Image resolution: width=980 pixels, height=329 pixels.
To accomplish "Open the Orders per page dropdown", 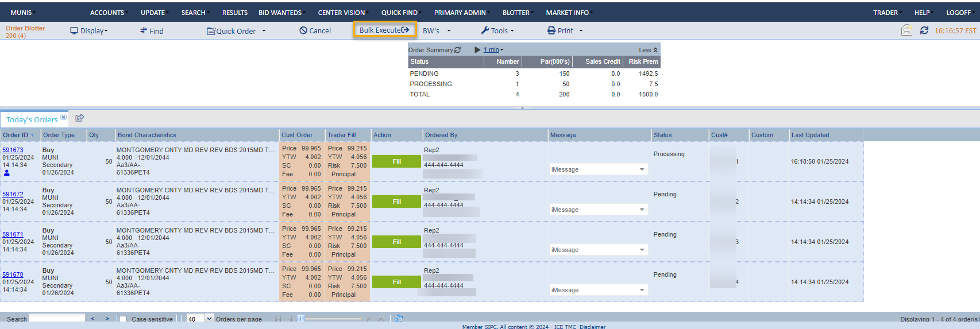I will coord(209,319).
